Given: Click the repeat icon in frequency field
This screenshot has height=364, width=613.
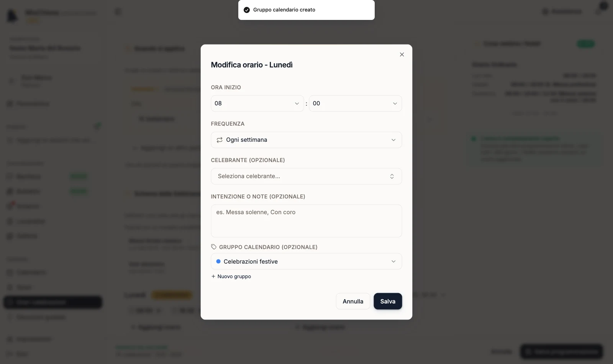Looking at the screenshot, I should (220, 140).
